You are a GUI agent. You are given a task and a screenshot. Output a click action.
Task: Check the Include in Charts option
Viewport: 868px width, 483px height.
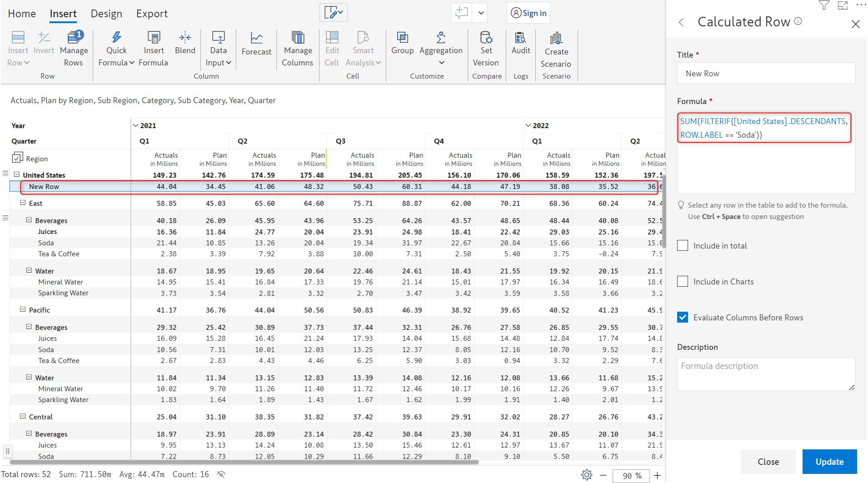pyautogui.click(x=683, y=282)
